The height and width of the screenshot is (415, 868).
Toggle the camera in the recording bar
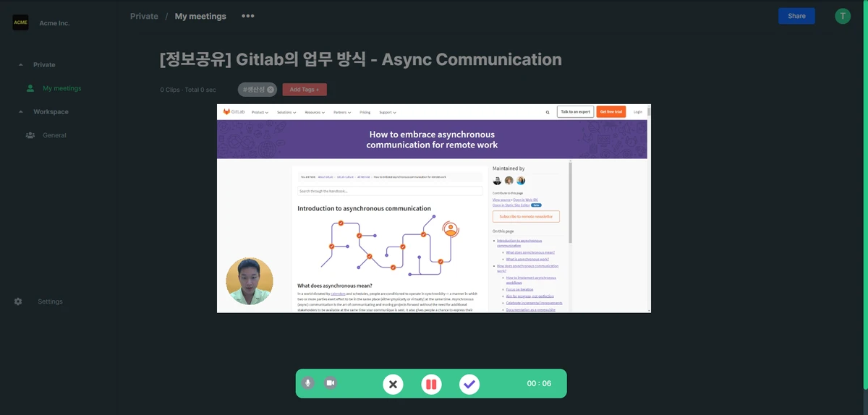point(331,383)
